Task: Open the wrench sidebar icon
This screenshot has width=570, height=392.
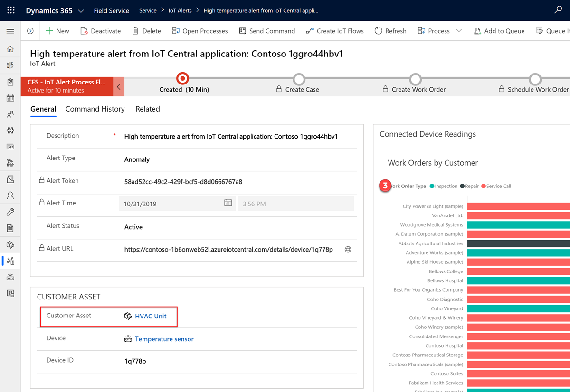Action: 10,212
